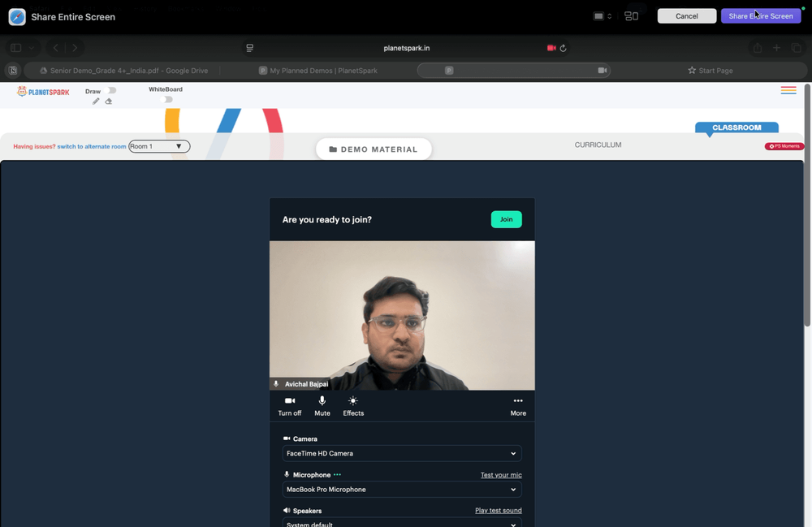The image size is (812, 527).
Task: Click the 'Having issues?' text
Action: coord(34,146)
